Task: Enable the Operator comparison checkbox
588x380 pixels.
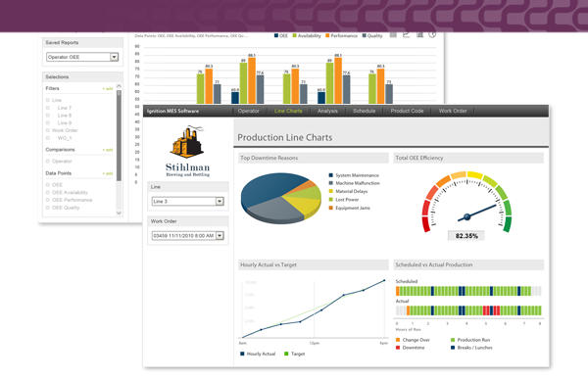Action: (x=48, y=162)
